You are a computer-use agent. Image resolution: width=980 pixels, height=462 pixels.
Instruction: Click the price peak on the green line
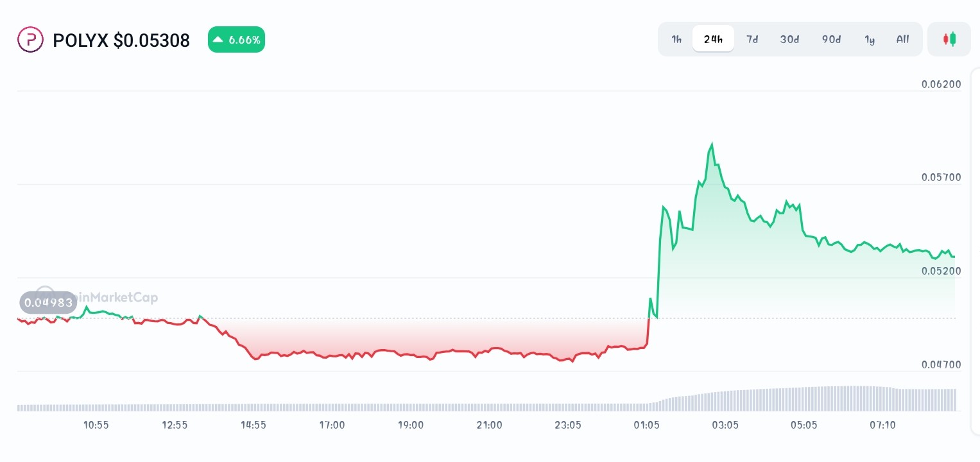pos(712,144)
